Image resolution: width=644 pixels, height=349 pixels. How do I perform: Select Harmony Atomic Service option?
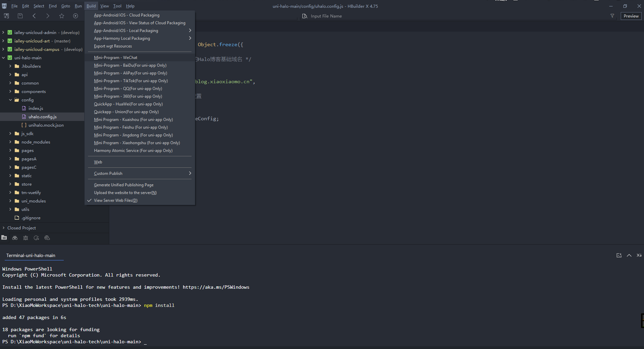tap(140, 151)
